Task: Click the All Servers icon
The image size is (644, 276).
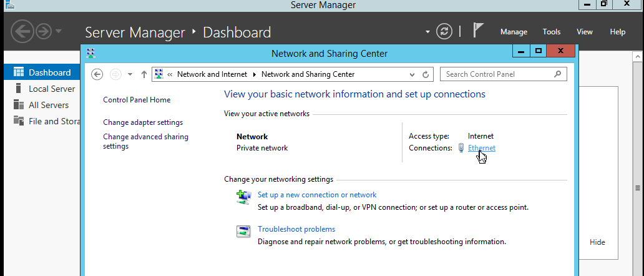Action: click(19, 105)
